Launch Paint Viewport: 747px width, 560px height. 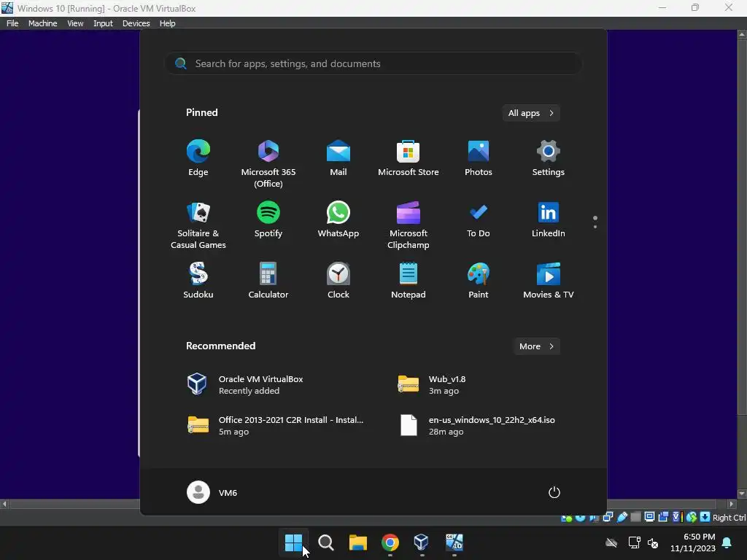click(479, 281)
